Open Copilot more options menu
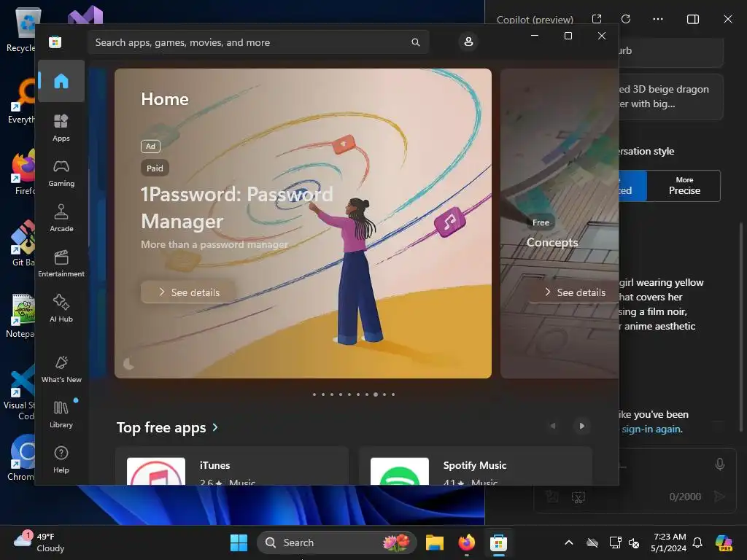747x560 pixels. 657,19
